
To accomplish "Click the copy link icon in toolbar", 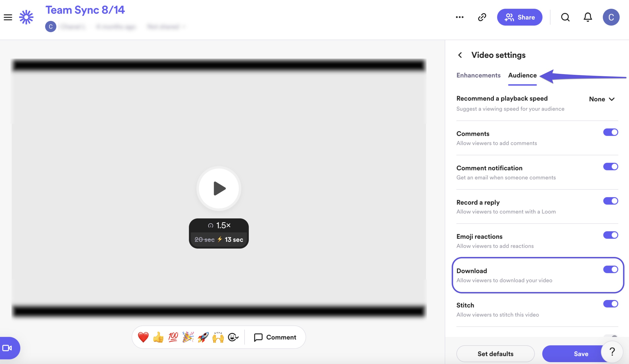I will tap(482, 17).
